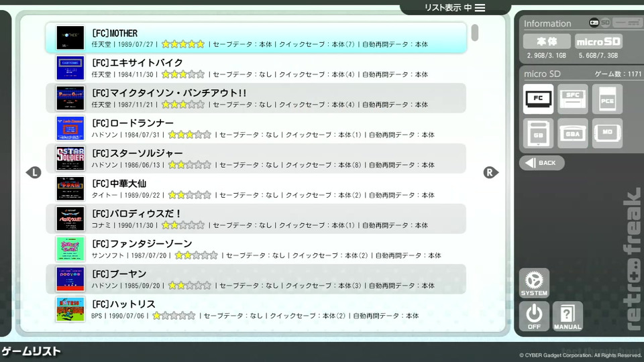Select the FC console cartridge icon

538,99
